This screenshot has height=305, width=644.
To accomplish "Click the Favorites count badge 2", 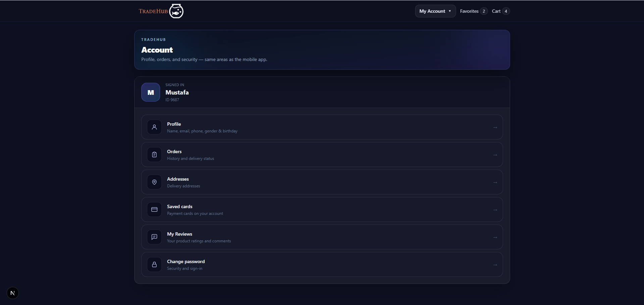I will (484, 11).
